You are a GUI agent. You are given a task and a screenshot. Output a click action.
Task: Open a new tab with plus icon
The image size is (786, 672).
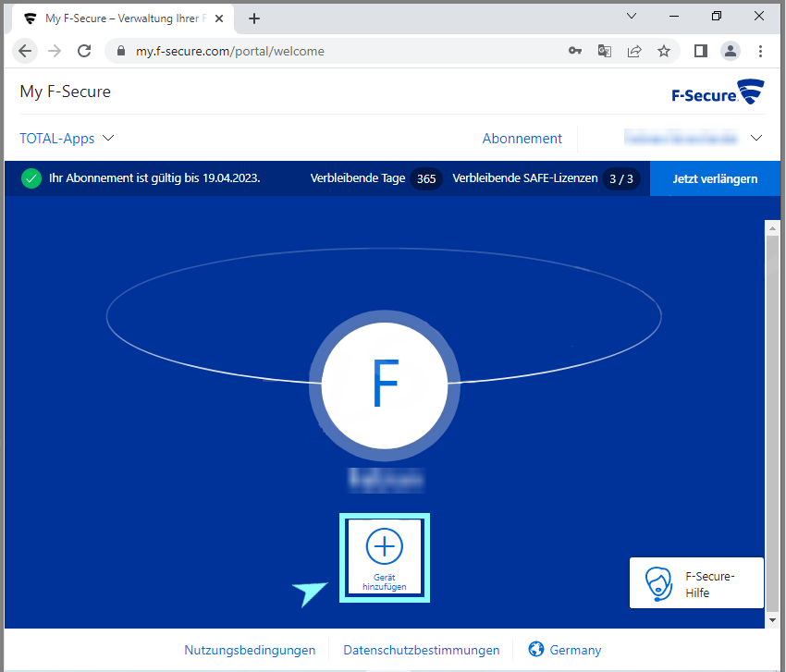click(x=254, y=18)
